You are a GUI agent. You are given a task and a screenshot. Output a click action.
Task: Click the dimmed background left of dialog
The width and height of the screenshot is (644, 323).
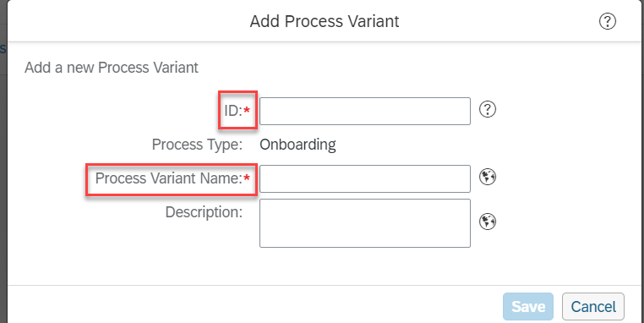[3, 185]
